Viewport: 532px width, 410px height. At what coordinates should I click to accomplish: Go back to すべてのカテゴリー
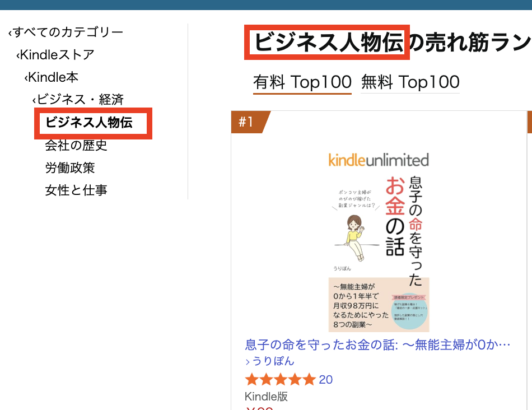point(68,32)
